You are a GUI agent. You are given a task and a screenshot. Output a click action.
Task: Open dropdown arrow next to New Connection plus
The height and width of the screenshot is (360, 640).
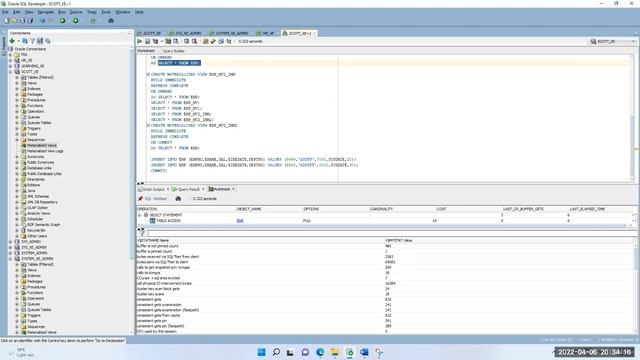coord(18,41)
